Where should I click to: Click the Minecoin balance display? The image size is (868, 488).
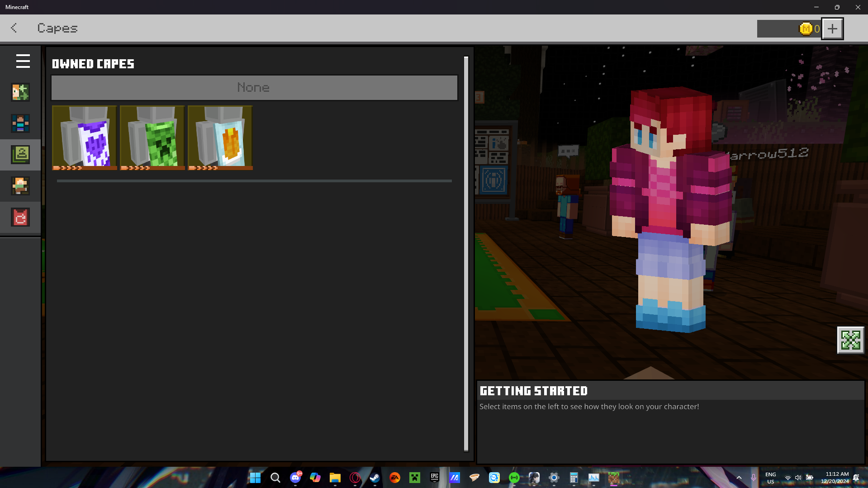coord(789,29)
